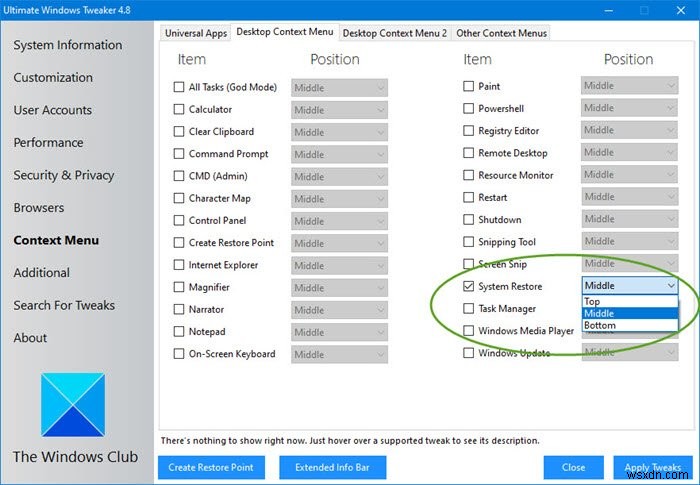Image resolution: width=700 pixels, height=485 pixels.
Task: Open User Accounts section
Action: pyautogui.click(x=53, y=110)
